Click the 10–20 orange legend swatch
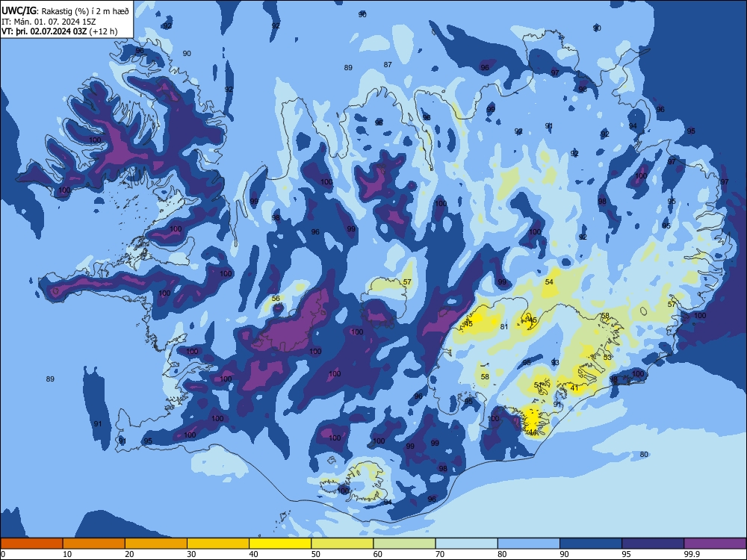747x560 pixels. (94, 544)
